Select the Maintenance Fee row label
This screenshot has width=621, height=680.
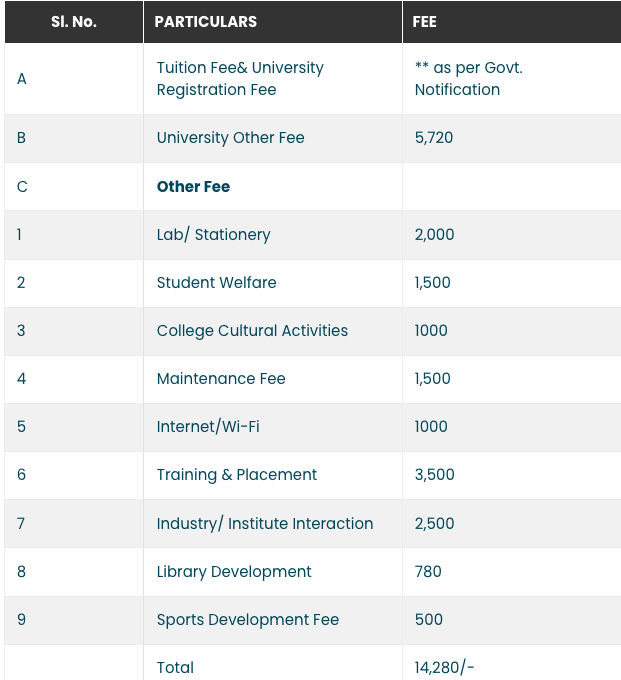click(x=221, y=379)
